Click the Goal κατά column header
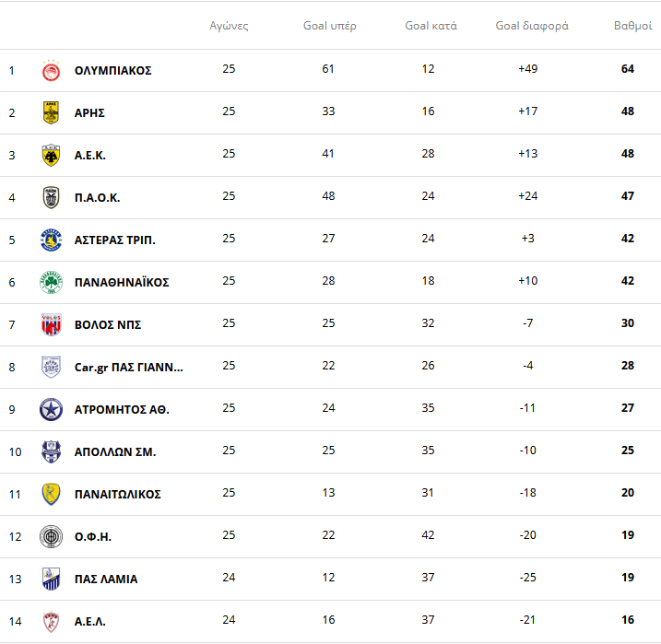Image resolution: width=661 pixels, height=644 pixels. coord(431,26)
